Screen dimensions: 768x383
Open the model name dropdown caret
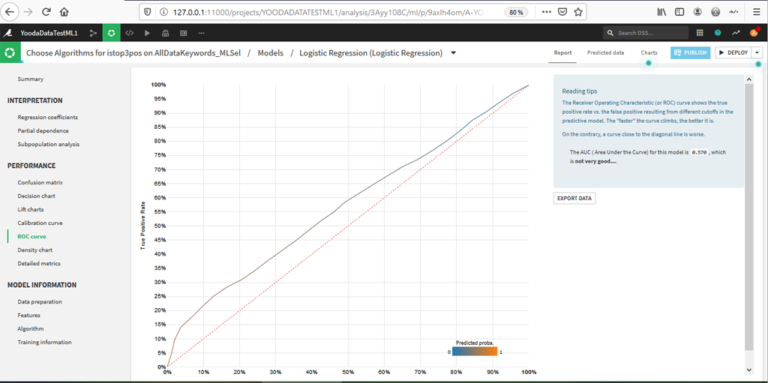pyautogui.click(x=453, y=53)
